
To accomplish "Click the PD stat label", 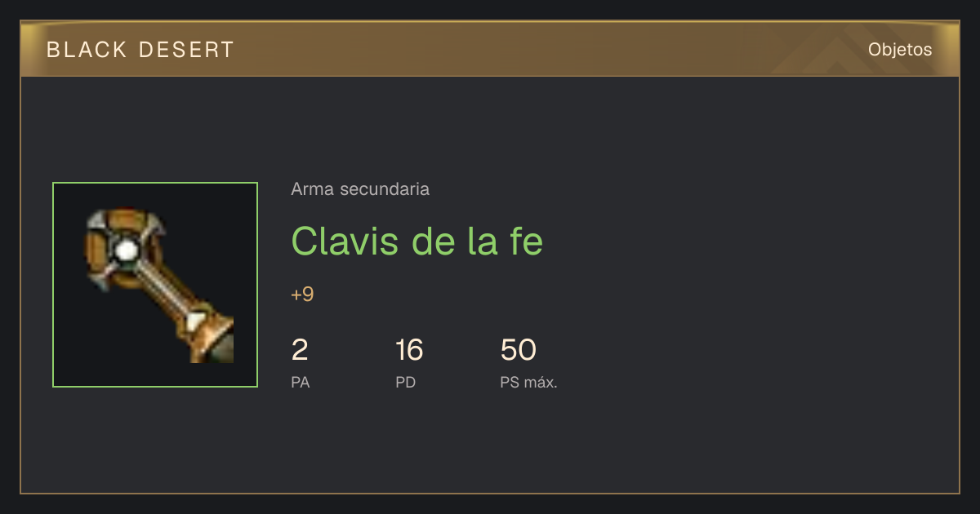I will coord(406,382).
